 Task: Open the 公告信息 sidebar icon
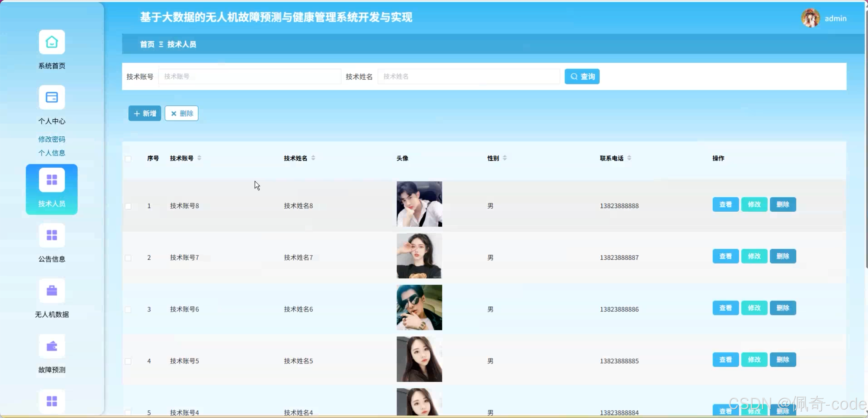point(52,235)
